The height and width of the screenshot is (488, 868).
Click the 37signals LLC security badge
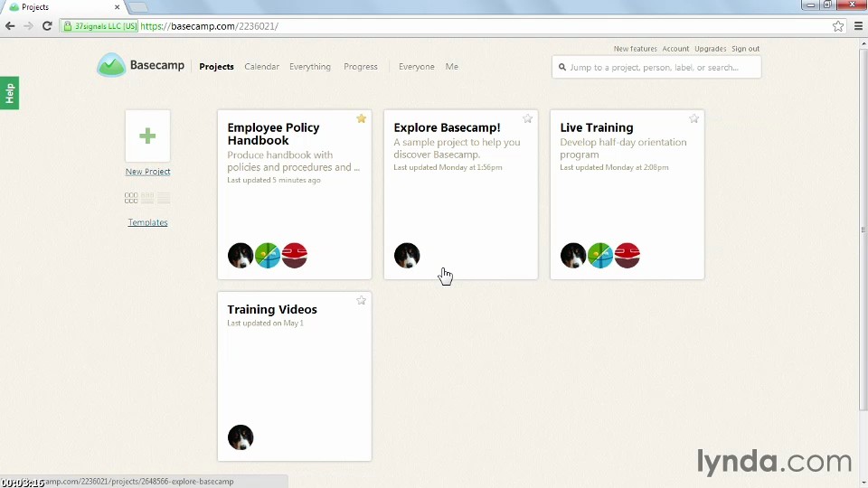[99, 26]
